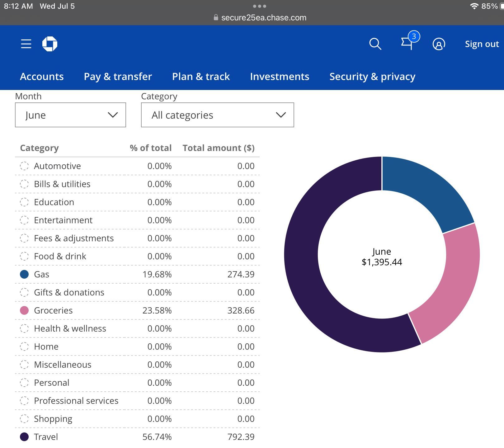
Task: Open the Accounts menu
Action: click(x=42, y=77)
